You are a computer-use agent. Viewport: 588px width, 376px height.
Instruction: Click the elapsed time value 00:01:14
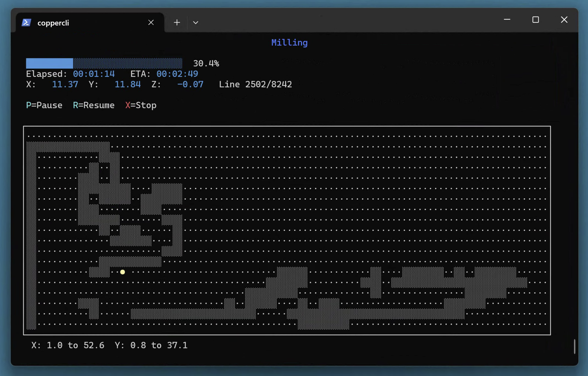coord(94,74)
